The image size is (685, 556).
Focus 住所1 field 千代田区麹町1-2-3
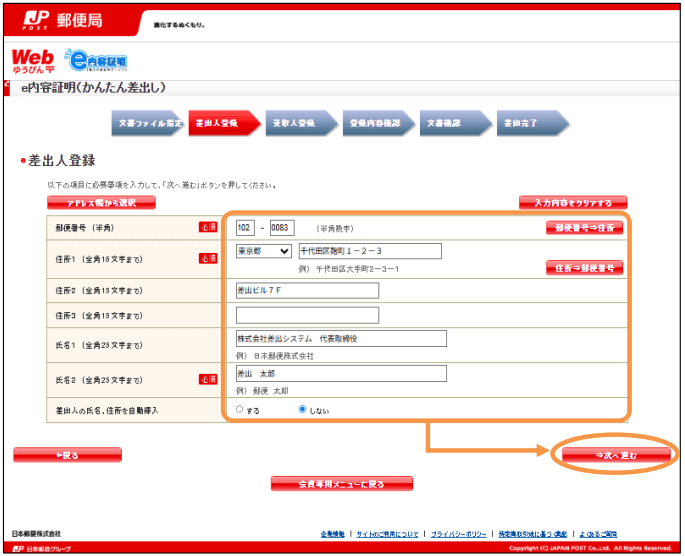(370, 251)
